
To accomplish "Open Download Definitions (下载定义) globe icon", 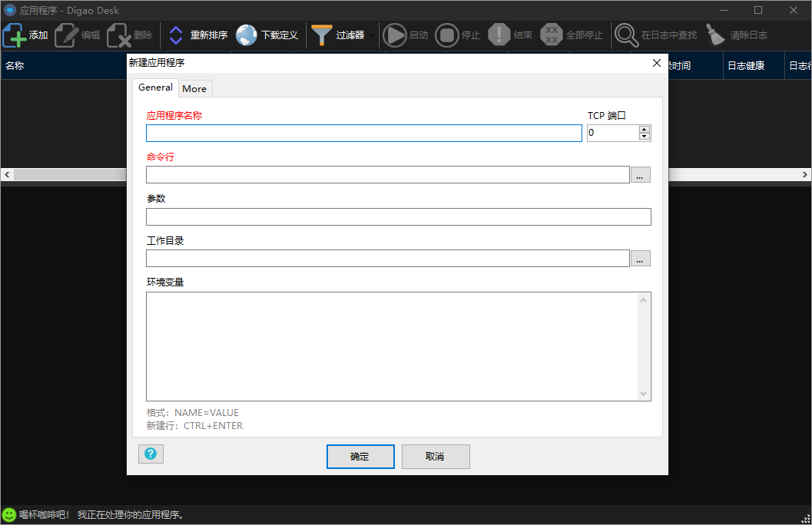I will tap(247, 35).
